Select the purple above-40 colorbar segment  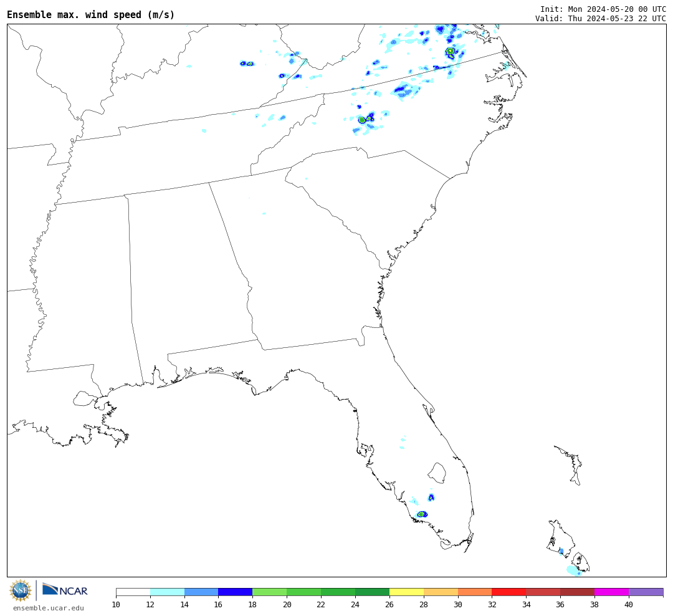pos(646,592)
